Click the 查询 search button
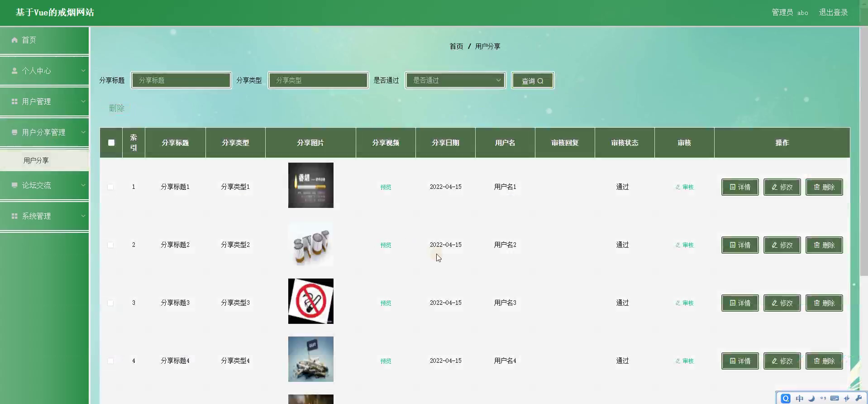This screenshot has height=404, width=868. pos(533,81)
